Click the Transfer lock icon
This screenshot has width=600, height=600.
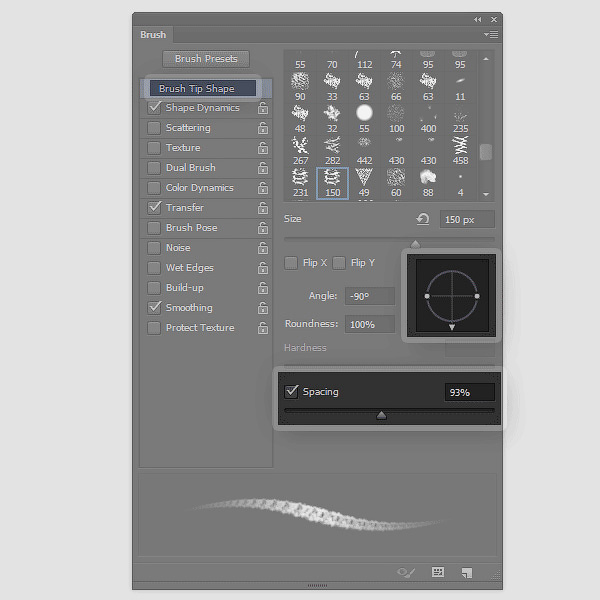(x=263, y=208)
